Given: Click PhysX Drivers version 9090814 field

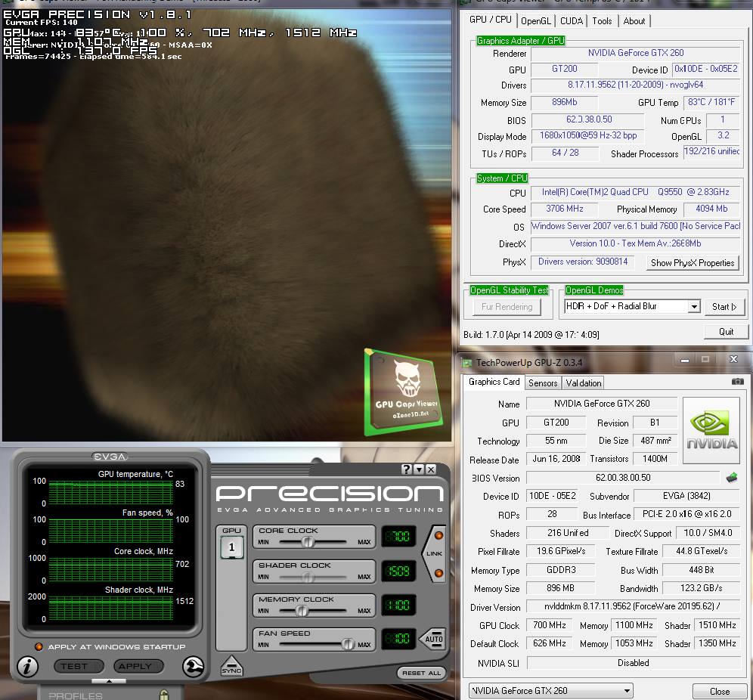Looking at the screenshot, I should [x=583, y=262].
